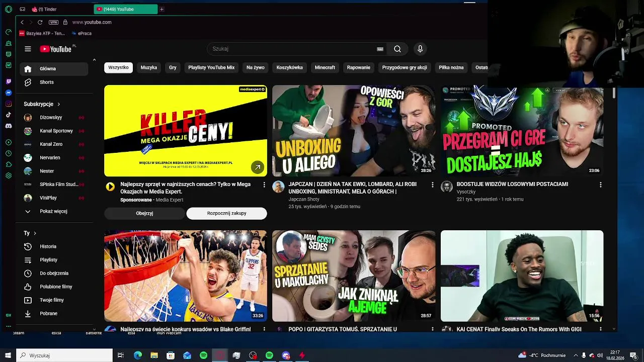
Task: Open Twitch in the Opera sidebar
Action: [9, 81]
